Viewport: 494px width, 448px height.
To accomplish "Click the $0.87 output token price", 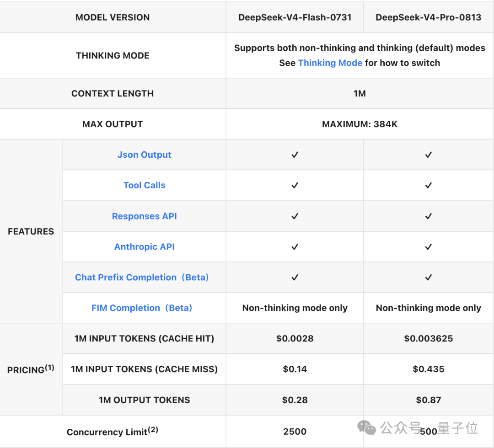I will pyautogui.click(x=429, y=400).
